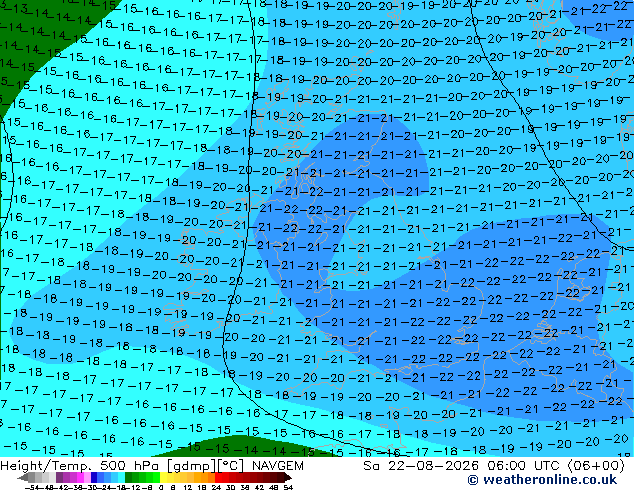Click the NAVGEM model name label

278,466
